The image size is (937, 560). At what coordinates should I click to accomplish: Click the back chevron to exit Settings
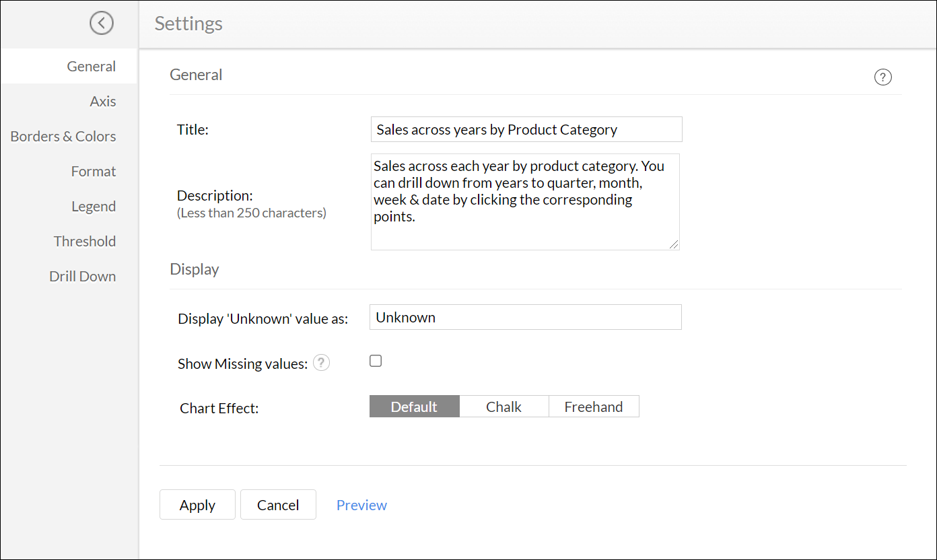(101, 23)
